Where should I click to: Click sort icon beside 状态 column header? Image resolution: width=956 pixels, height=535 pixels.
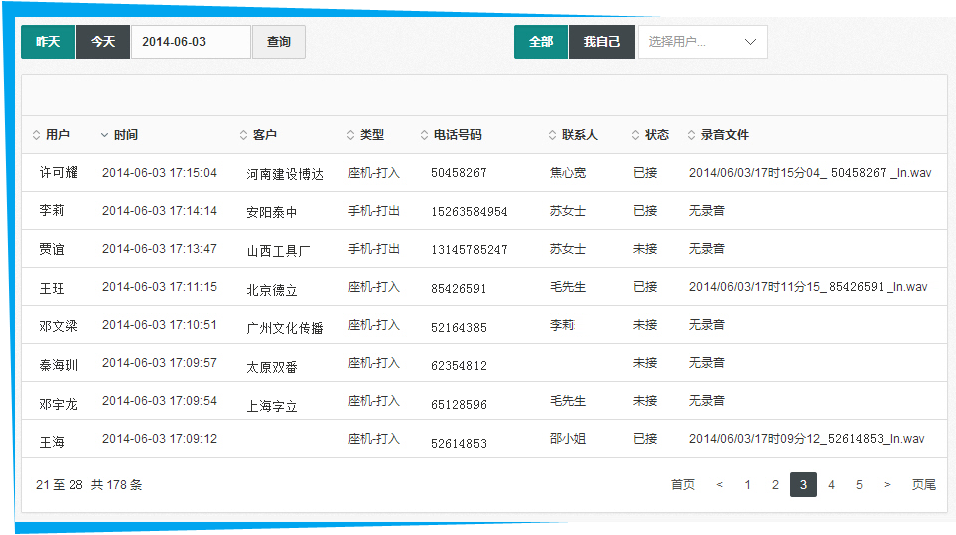tap(635, 135)
